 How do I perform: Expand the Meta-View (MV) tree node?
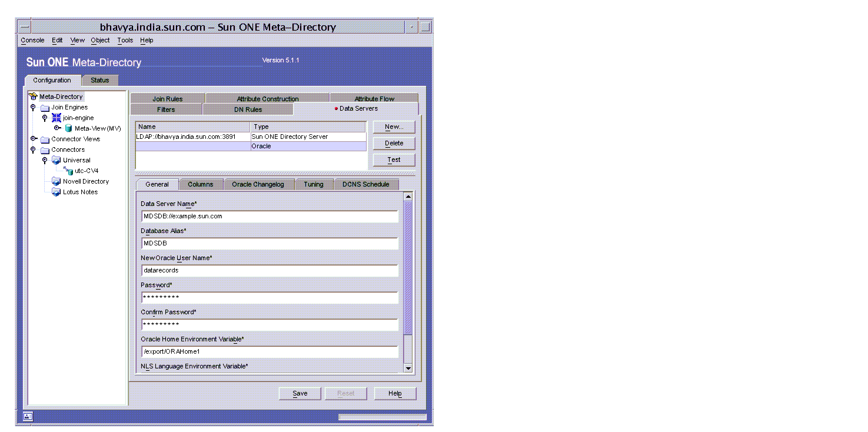[57, 128]
